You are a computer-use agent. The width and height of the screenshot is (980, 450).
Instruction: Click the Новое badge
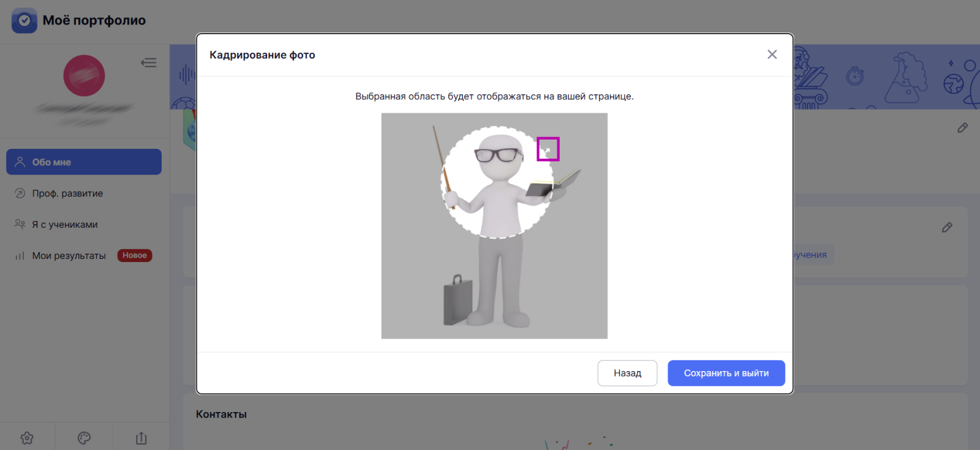point(135,255)
